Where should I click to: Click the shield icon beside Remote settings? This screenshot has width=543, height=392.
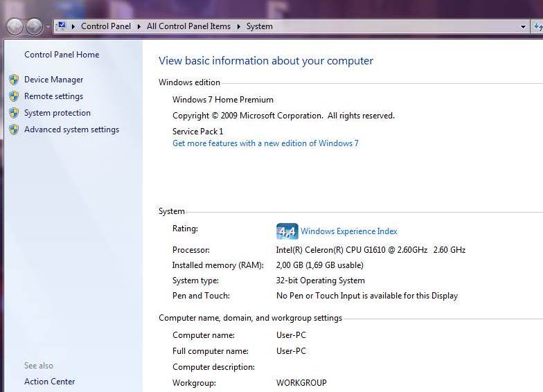click(14, 96)
